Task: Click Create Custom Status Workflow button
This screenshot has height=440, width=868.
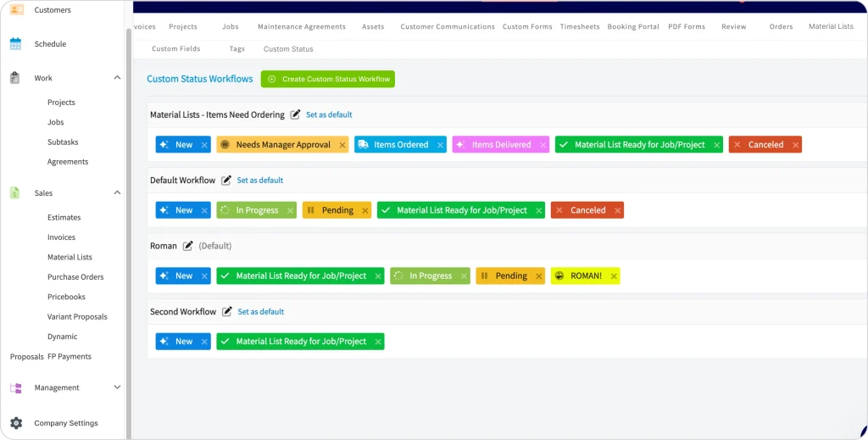Action: coord(328,79)
